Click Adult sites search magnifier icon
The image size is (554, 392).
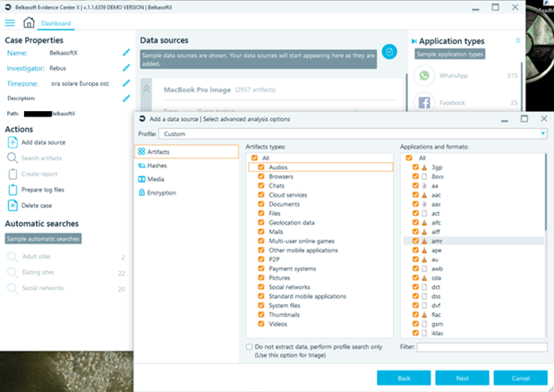point(13,257)
